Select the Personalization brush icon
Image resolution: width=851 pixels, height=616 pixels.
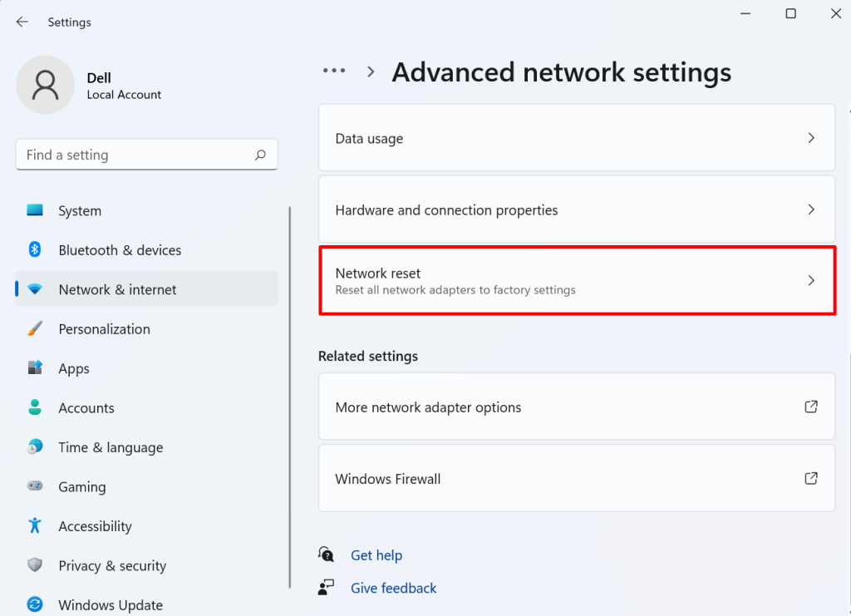tap(33, 329)
